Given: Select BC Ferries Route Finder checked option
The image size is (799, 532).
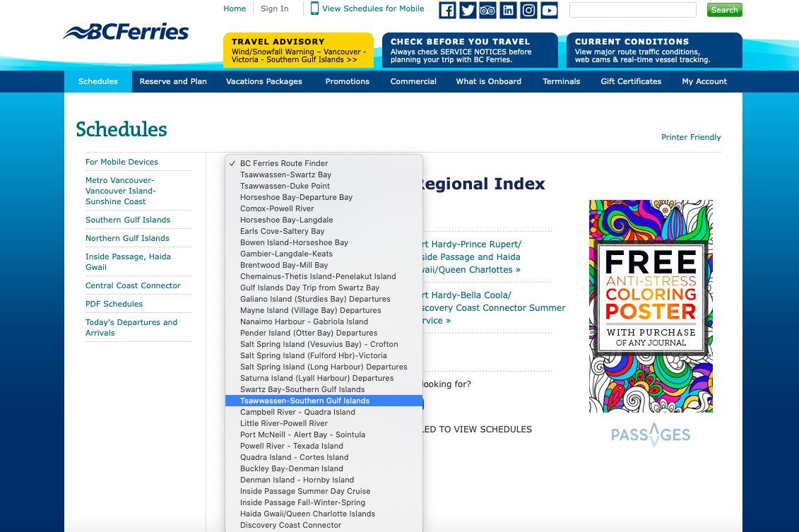Looking at the screenshot, I should pyautogui.click(x=324, y=164).
